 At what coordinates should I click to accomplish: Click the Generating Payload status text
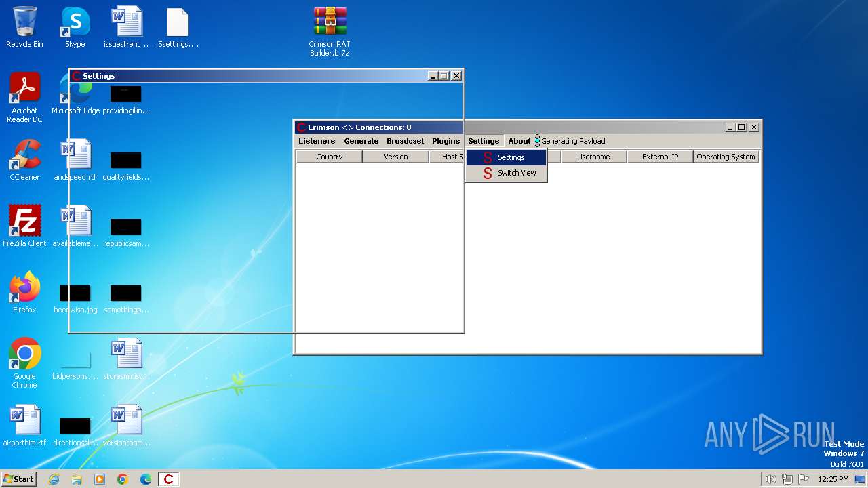(573, 141)
